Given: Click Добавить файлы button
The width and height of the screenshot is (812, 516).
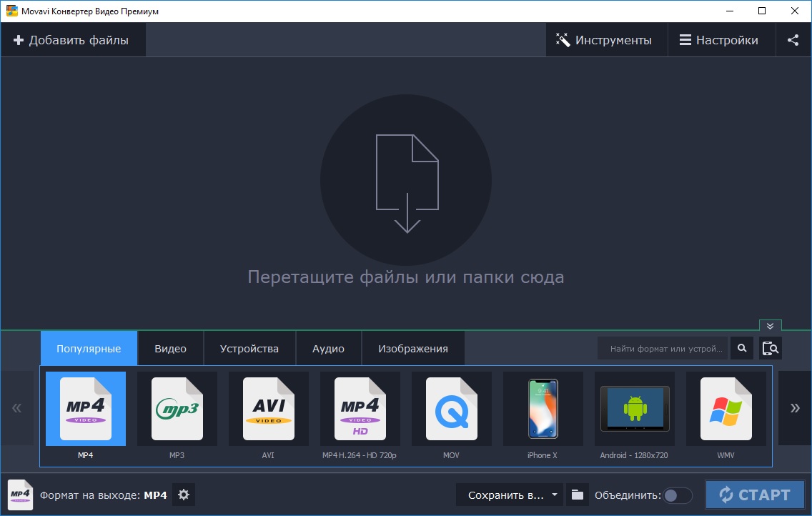Looking at the screenshot, I should click(x=72, y=40).
